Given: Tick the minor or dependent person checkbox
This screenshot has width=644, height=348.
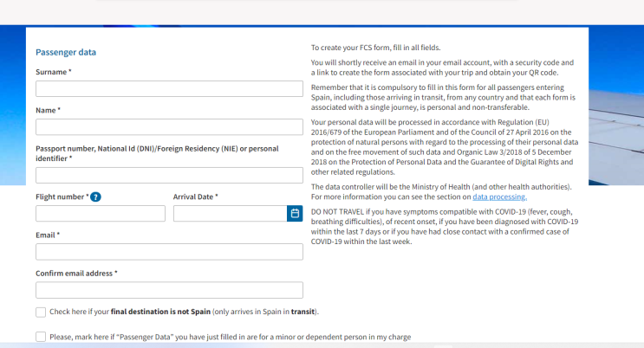Looking at the screenshot, I should (x=41, y=337).
